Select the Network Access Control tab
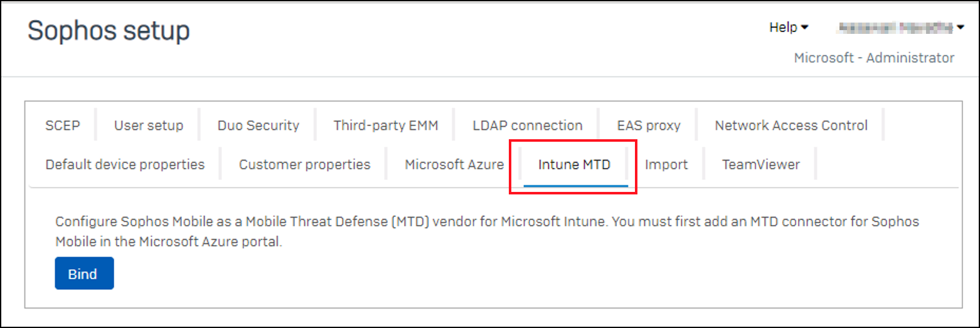 tap(791, 125)
